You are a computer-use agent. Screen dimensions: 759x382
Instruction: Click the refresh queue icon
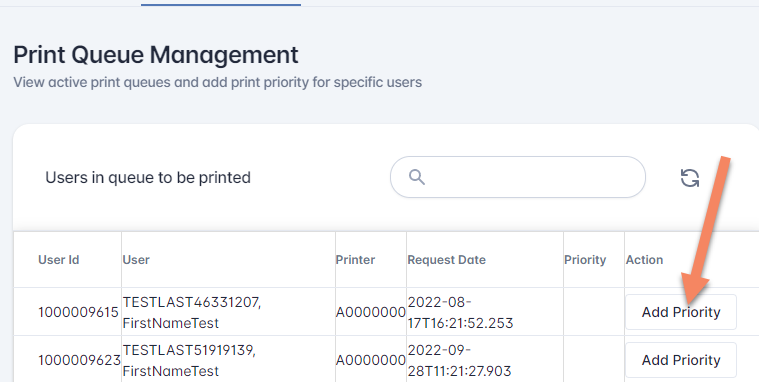point(690,178)
